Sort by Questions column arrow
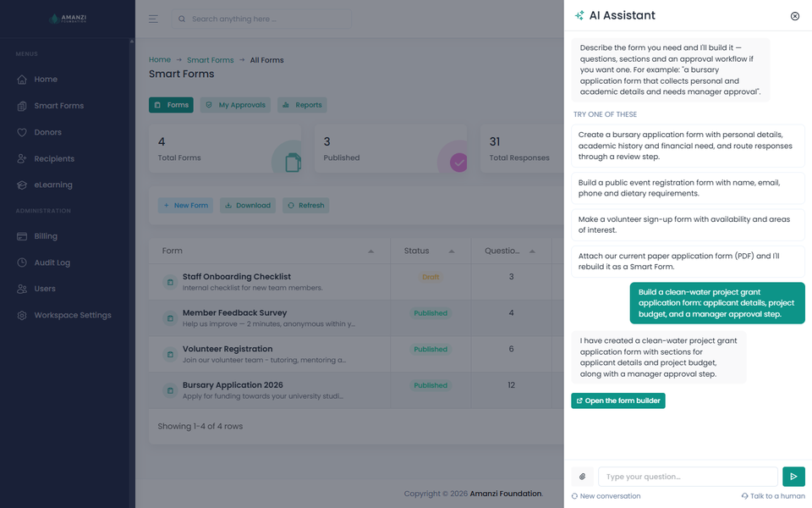The height and width of the screenshot is (508, 812). click(x=532, y=251)
